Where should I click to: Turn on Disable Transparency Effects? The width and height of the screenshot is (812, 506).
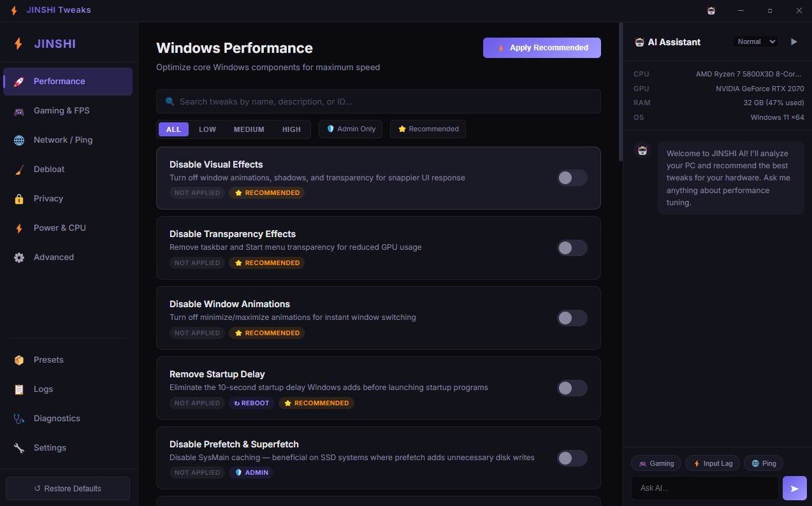click(572, 248)
